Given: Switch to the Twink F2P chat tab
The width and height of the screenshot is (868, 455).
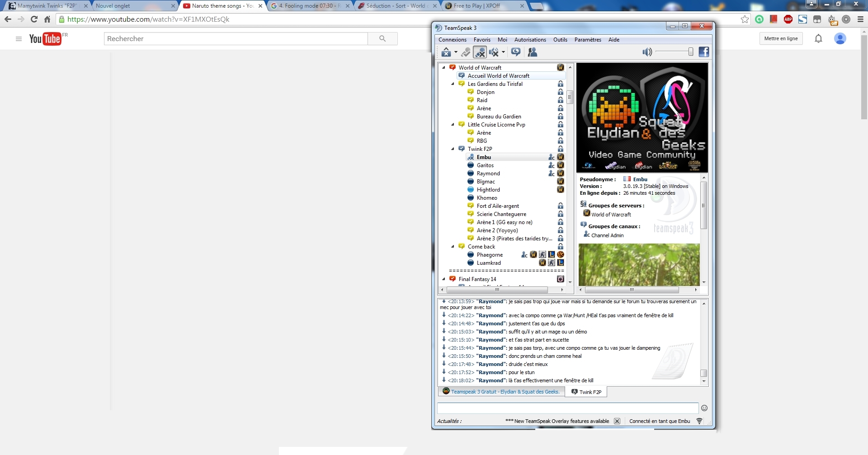Looking at the screenshot, I should click(586, 392).
